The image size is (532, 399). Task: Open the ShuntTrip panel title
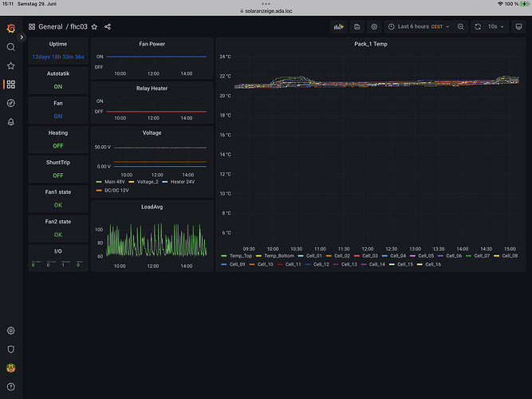58,162
